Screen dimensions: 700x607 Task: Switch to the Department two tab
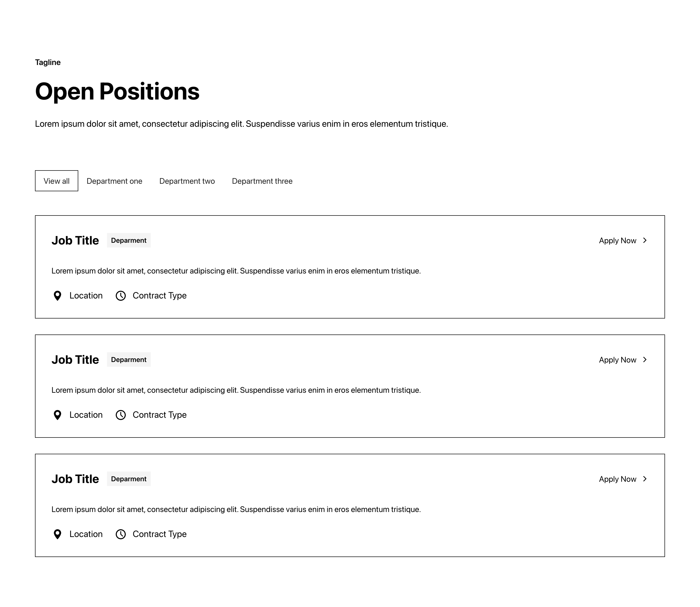pos(187,181)
